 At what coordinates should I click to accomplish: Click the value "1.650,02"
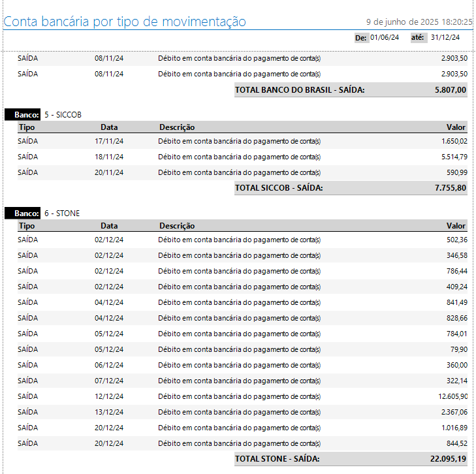click(x=454, y=141)
